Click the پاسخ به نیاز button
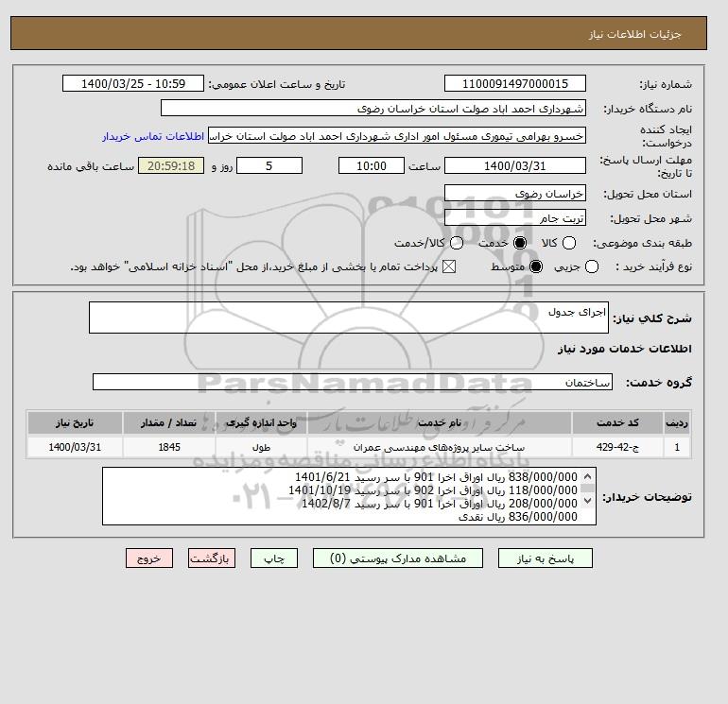The image size is (728, 704). tap(546, 558)
